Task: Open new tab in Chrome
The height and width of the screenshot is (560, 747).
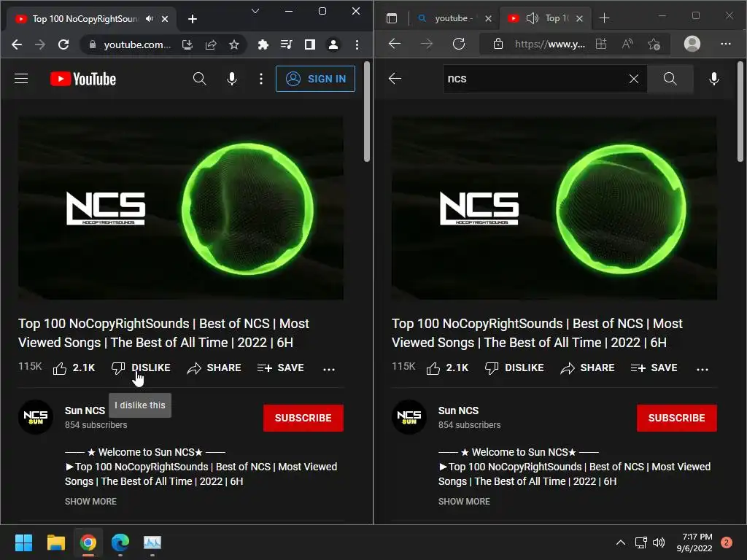Action: tap(193, 19)
